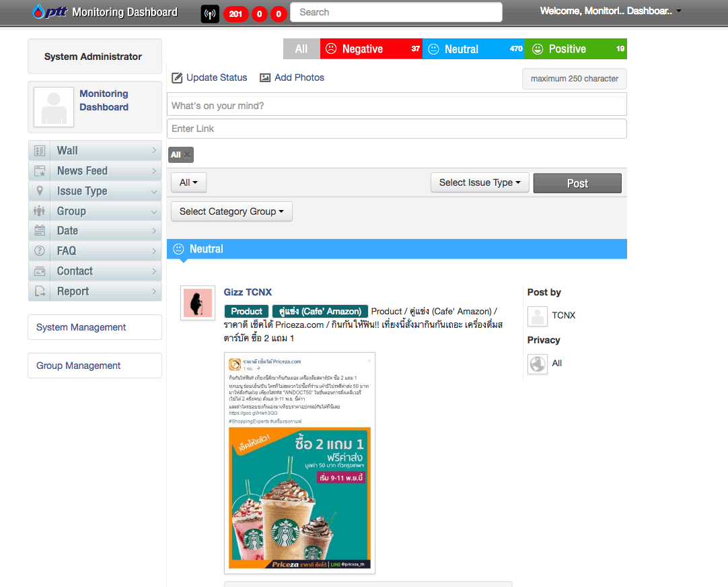Open the red 201 notification badge
The image size is (728, 587).
coord(235,14)
